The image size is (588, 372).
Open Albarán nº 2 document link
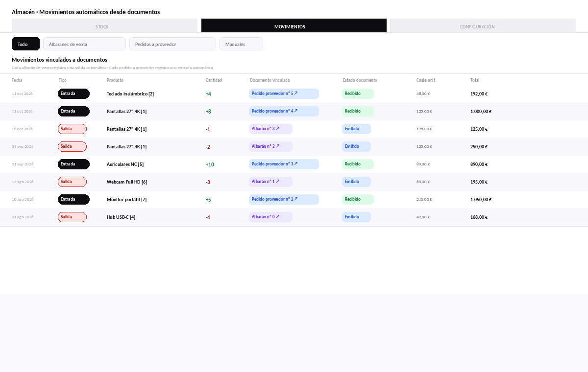click(x=270, y=146)
